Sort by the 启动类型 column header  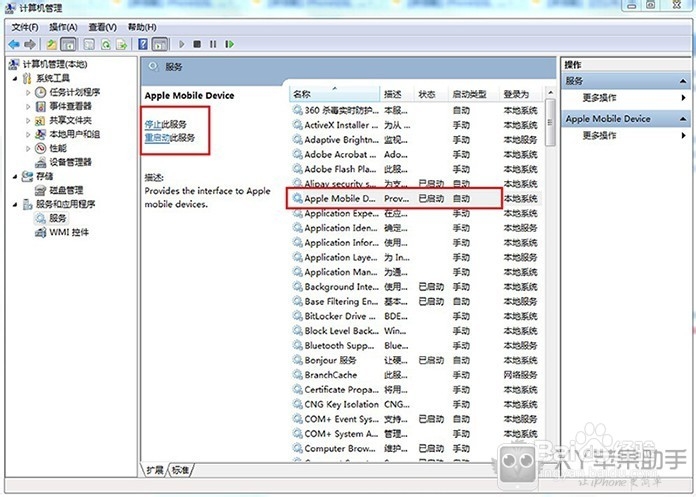click(474, 94)
